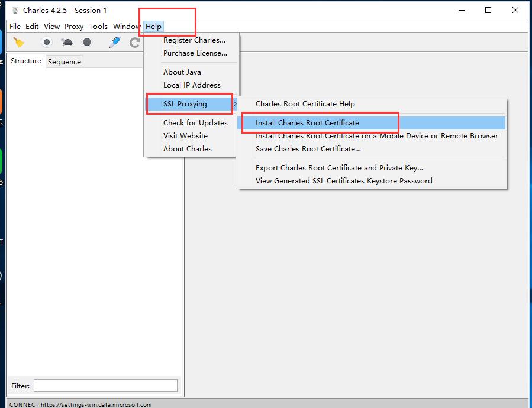Select Install Charles Root Certificate
This screenshot has height=408, width=532.
pos(371,123)
